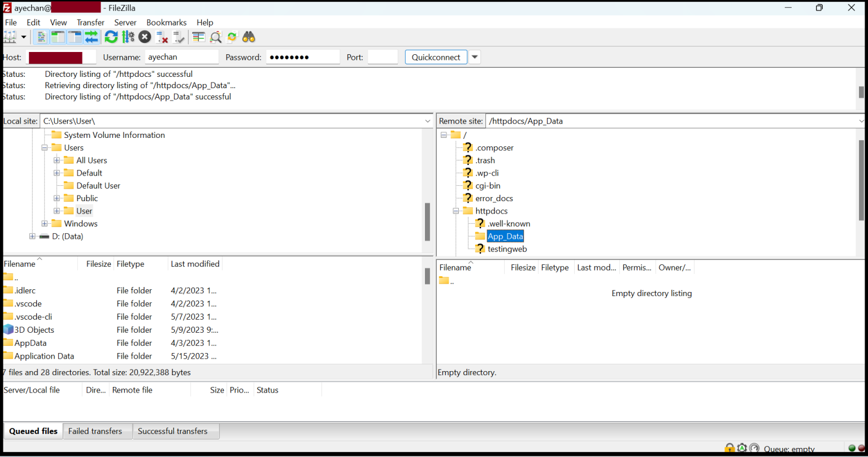Disconnect from the current server

[162, 37]
